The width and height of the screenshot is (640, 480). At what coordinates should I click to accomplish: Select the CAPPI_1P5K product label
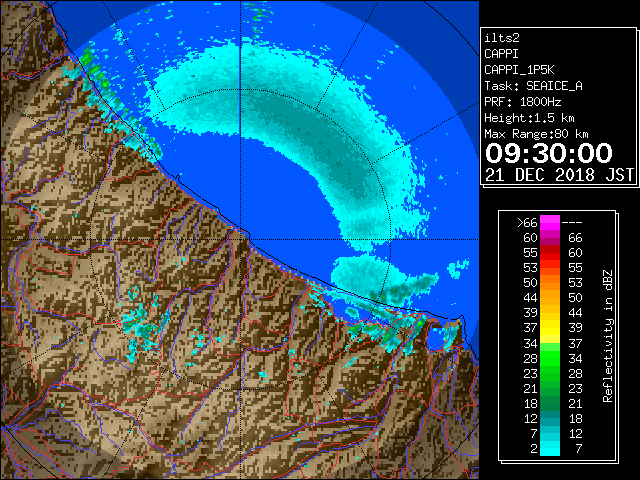click(x=519, y=70)
